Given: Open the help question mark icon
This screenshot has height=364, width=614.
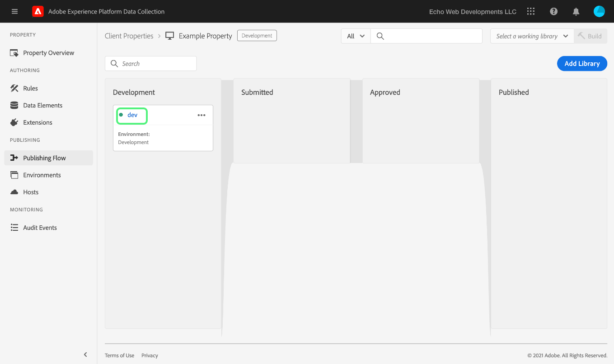Looking at the screenshot, I should 553,12.
